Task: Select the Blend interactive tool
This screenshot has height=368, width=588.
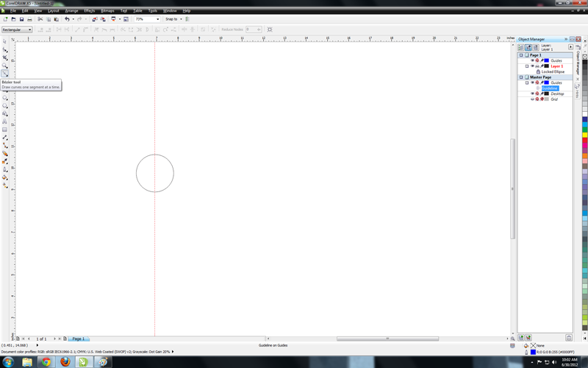Action: coord(5,153)
